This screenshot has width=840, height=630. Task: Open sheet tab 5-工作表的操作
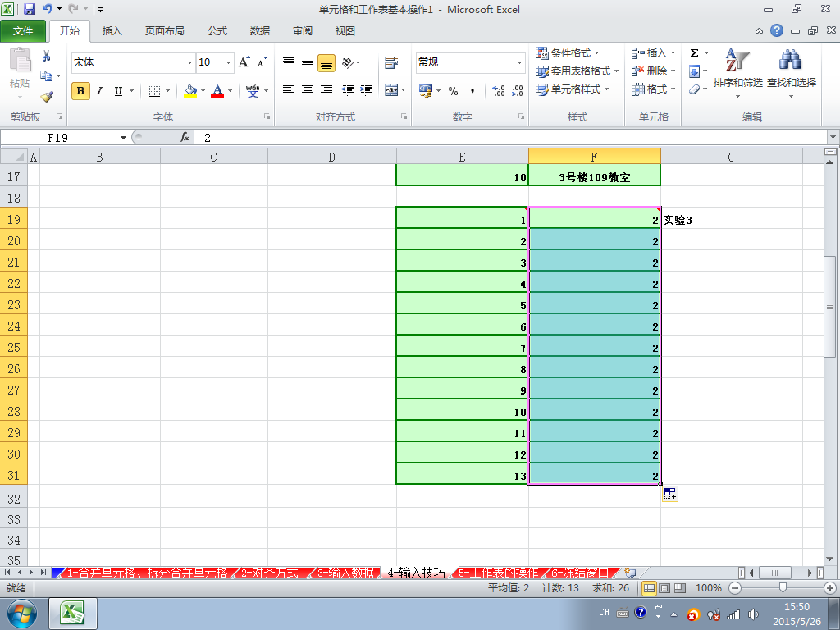(x=498, y=573)
